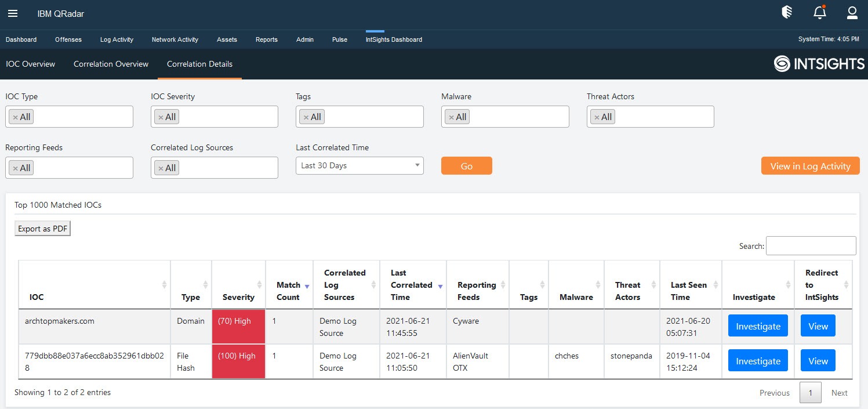Focus the table Search field

tap(811, 245)
